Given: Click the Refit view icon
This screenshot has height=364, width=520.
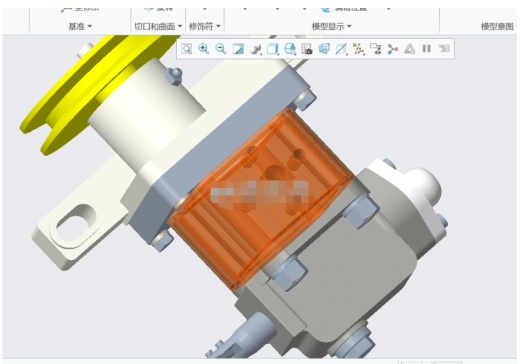Looking at the screenshot, I should tap(186, 49).
